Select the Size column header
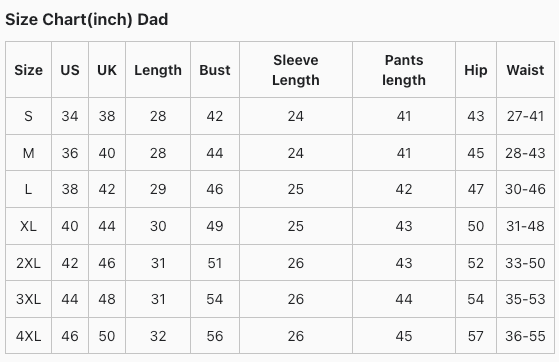The height and width of the screenshot is (362, 559). (x=29, y=70)
